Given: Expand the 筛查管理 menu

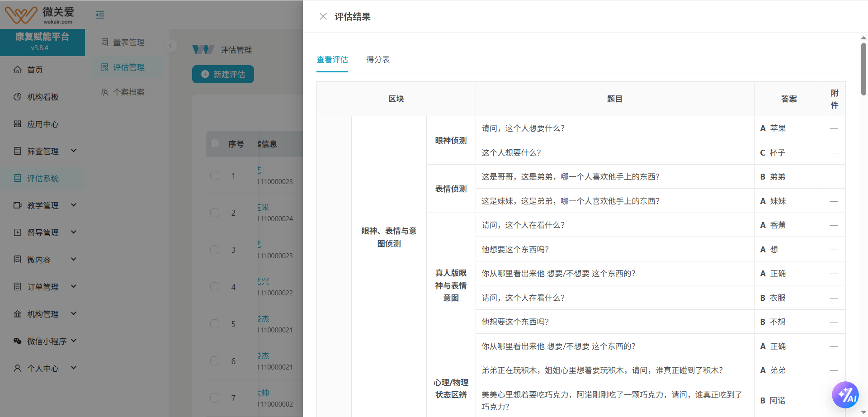Looking at the screenshot, I should point(42,151).
